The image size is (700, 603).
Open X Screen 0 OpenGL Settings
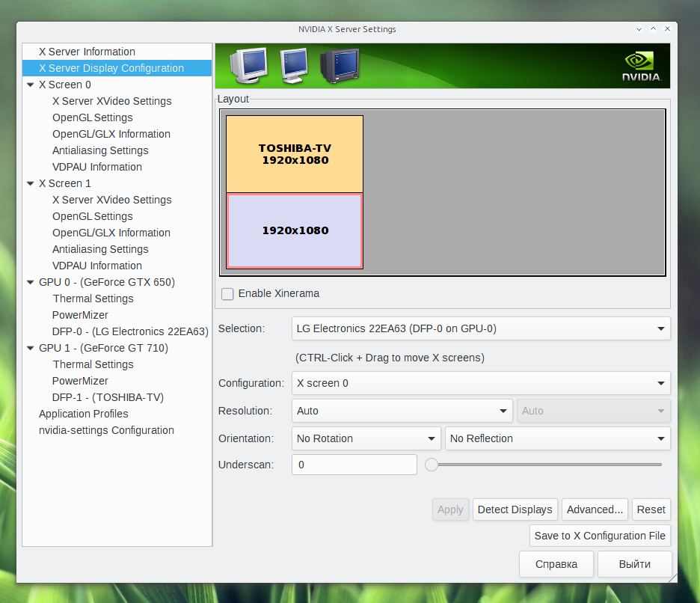click(x=117, y=117)
